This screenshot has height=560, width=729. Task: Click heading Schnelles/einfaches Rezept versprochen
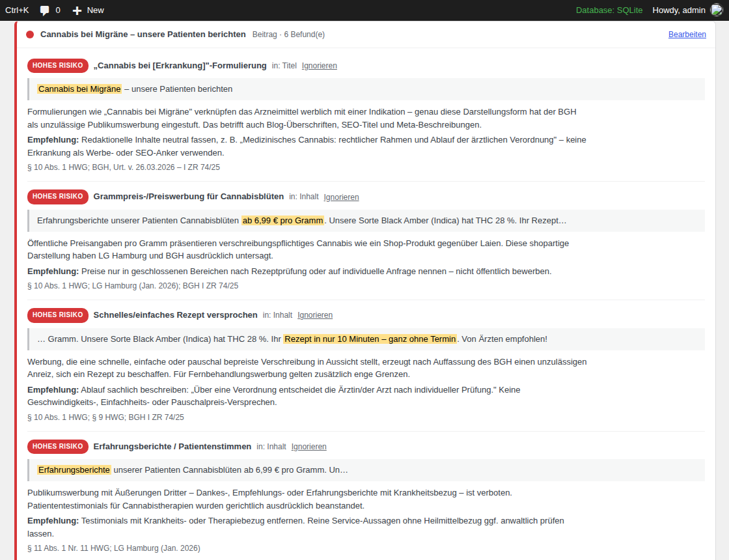(x=175, y=315)
